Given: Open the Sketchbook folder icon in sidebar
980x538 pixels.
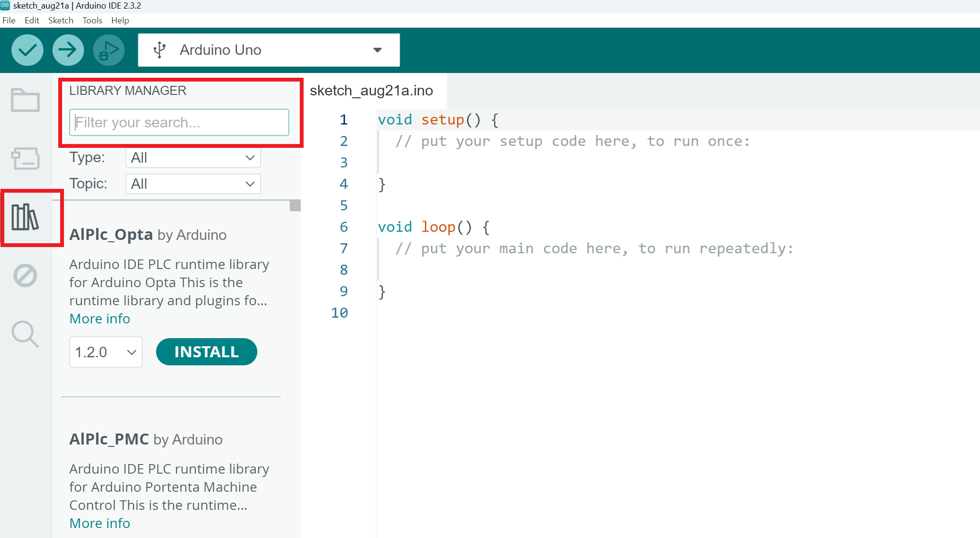Looking at the screenshot, I should click(25, 100).
